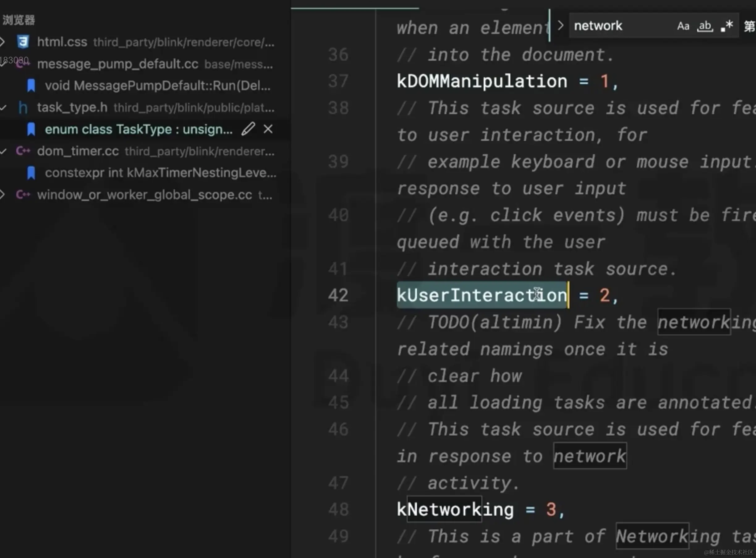
Task: Expand the html.css tree entry
Action: click(x=3, y=42)
